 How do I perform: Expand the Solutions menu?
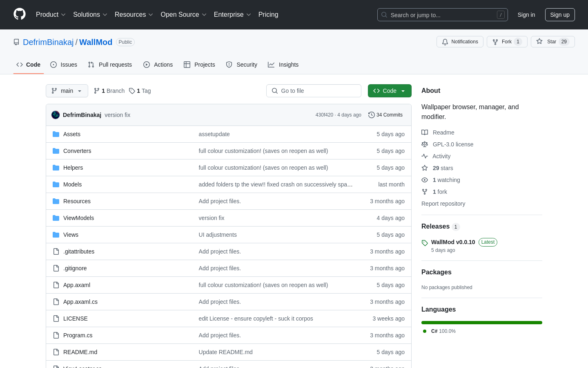coord(90,14)
